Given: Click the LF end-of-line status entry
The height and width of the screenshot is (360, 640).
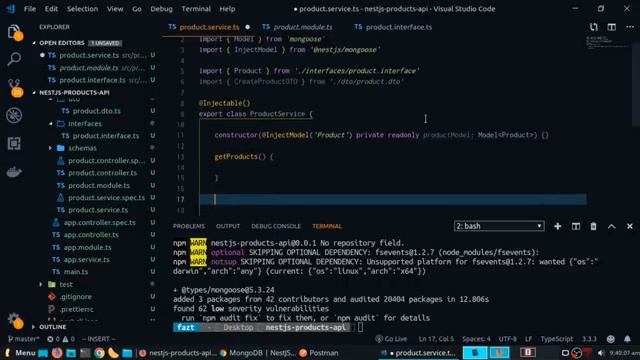Looking at the screenshot, I should 528,339.
